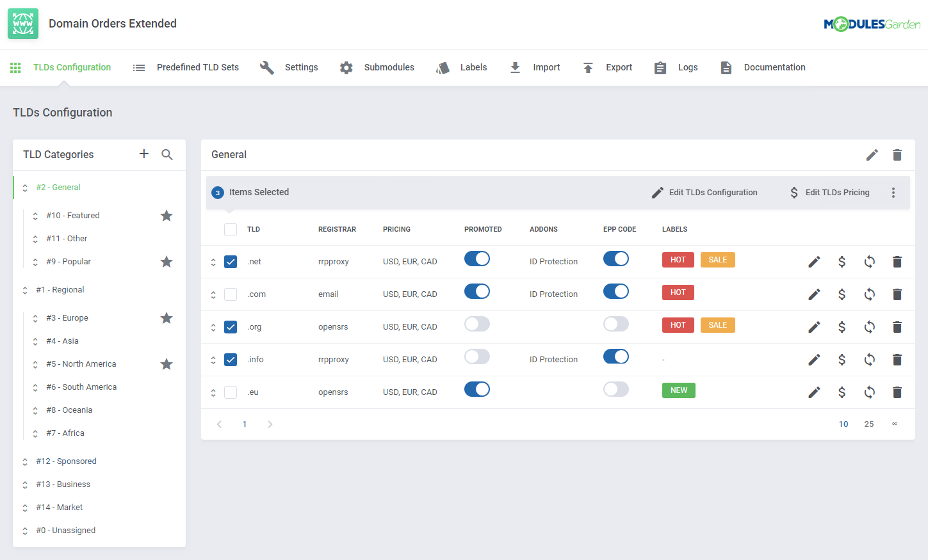This screenshot has width=928, height=560.
Task: Check the .com row checkbox
Action: (231, 294)
